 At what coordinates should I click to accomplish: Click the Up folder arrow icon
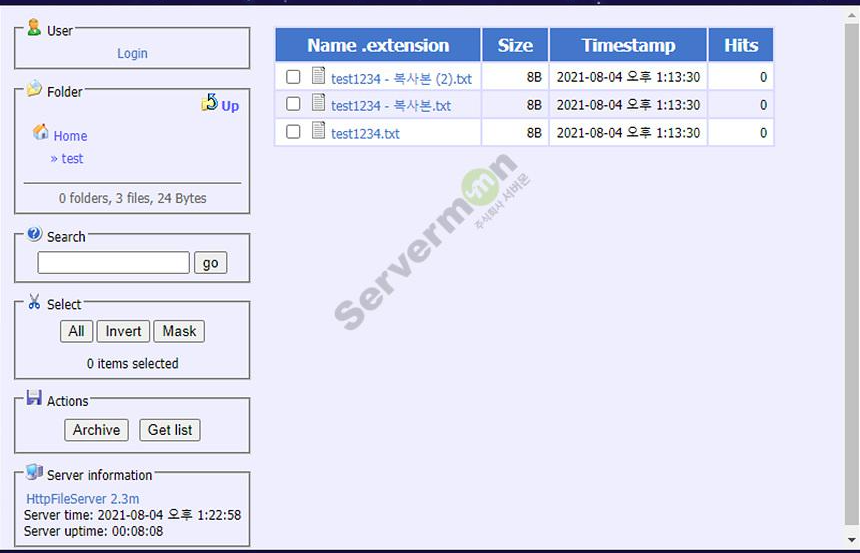coord(210,103)
